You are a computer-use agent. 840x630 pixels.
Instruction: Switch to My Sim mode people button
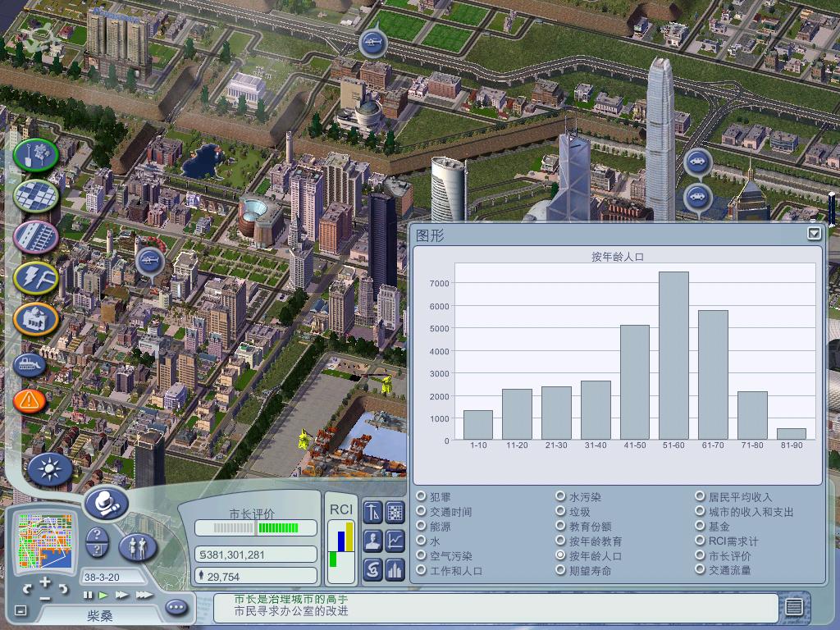coord(138,547)
